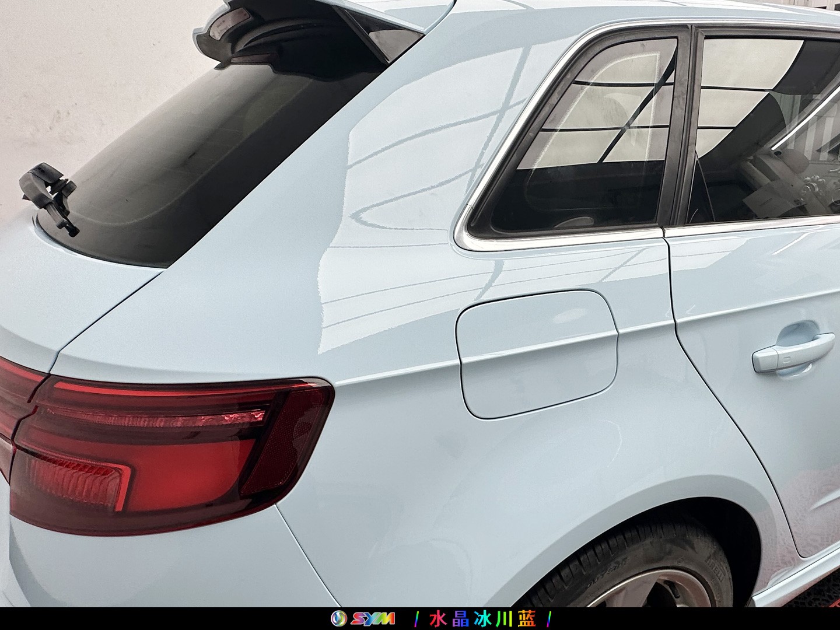Click the SYM logo in the bottom banner
Viewport: 840px width, 630px height.
pos(362,618)
